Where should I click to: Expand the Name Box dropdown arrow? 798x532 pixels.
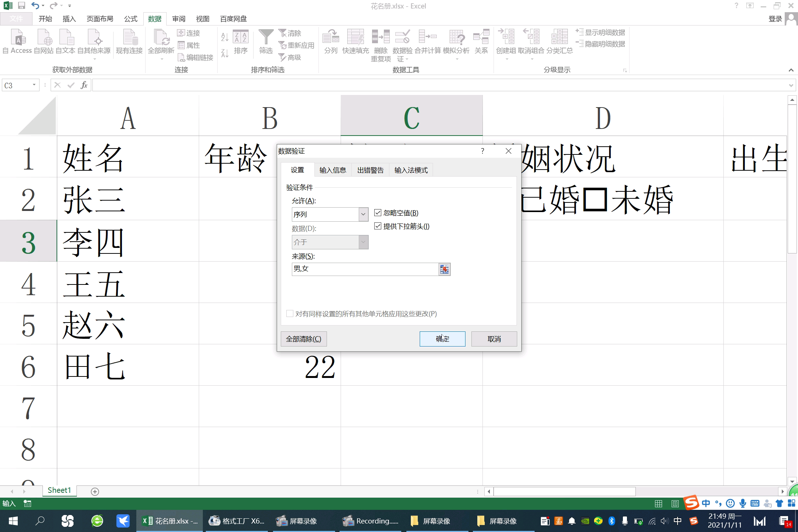pyautogui.click(x=34, y=85)
